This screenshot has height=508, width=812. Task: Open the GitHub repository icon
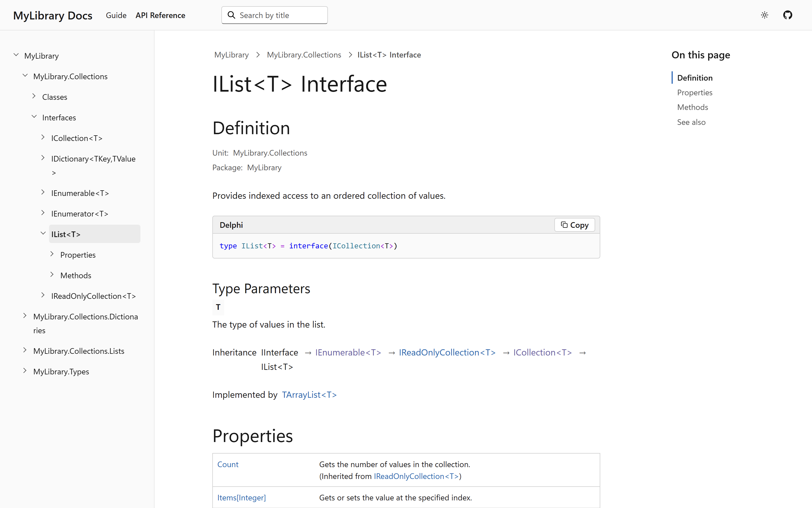tap(787, 15)
